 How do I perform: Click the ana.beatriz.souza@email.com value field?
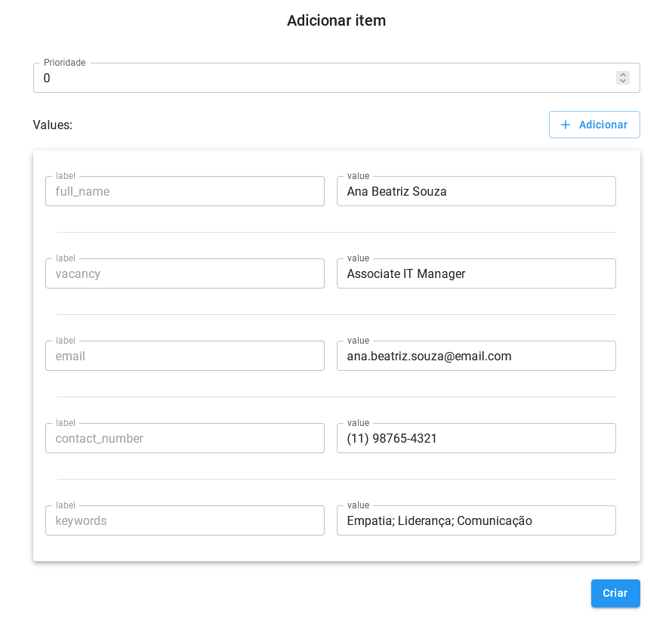pos(476,356)
